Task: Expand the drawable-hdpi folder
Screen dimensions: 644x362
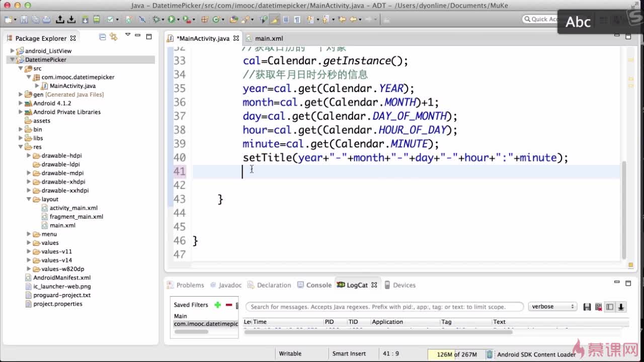Action: pos(29,156)
